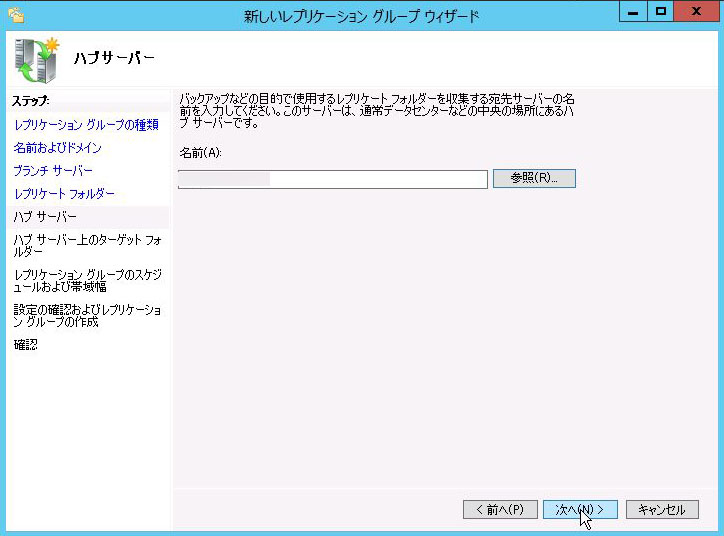Select the highlighted ハブ サーバー step in sidebar

45,216
